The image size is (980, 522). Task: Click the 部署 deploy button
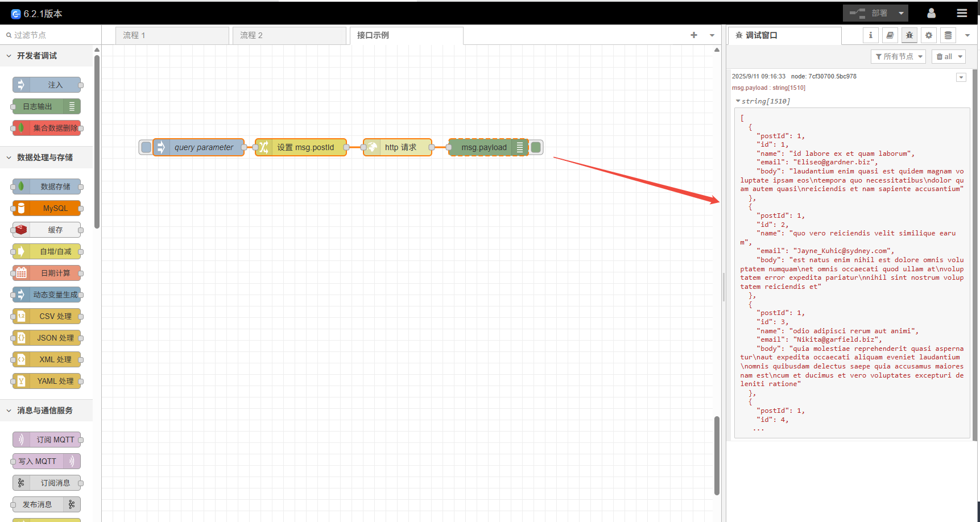pyautogui.click(x=876, y=13)
